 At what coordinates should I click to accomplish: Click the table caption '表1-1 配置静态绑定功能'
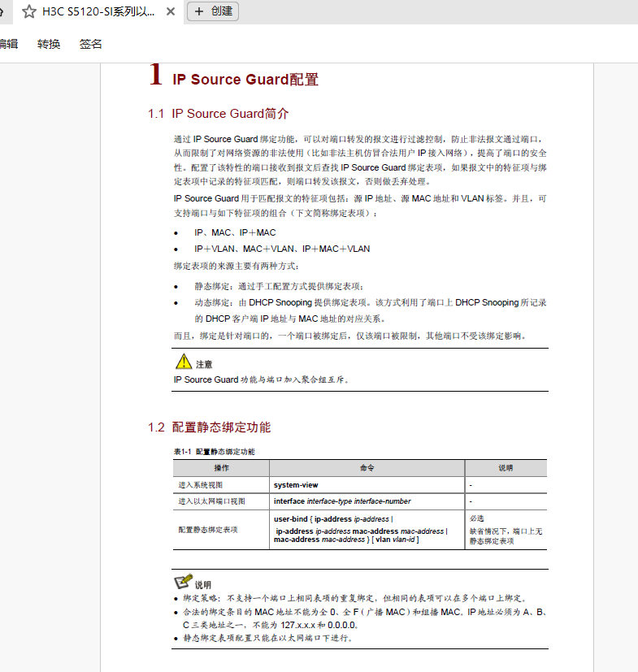point(214,452)
